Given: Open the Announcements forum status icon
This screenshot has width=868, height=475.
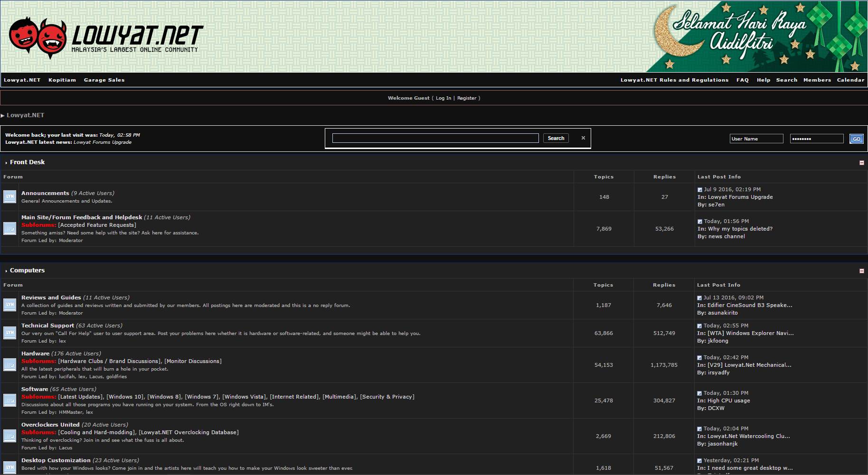Looking at the screenshot, I should click(10, 196).
